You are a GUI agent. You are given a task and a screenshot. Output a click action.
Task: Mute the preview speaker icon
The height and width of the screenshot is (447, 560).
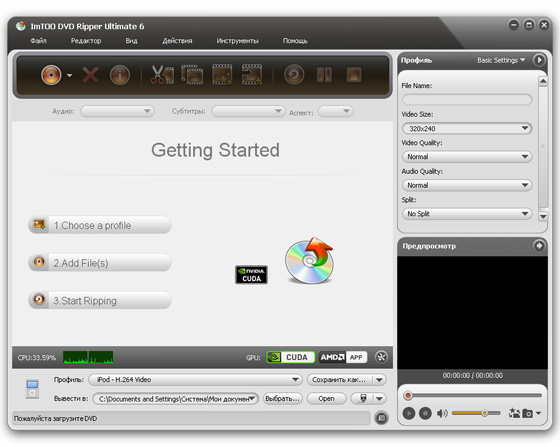point(442,413)
